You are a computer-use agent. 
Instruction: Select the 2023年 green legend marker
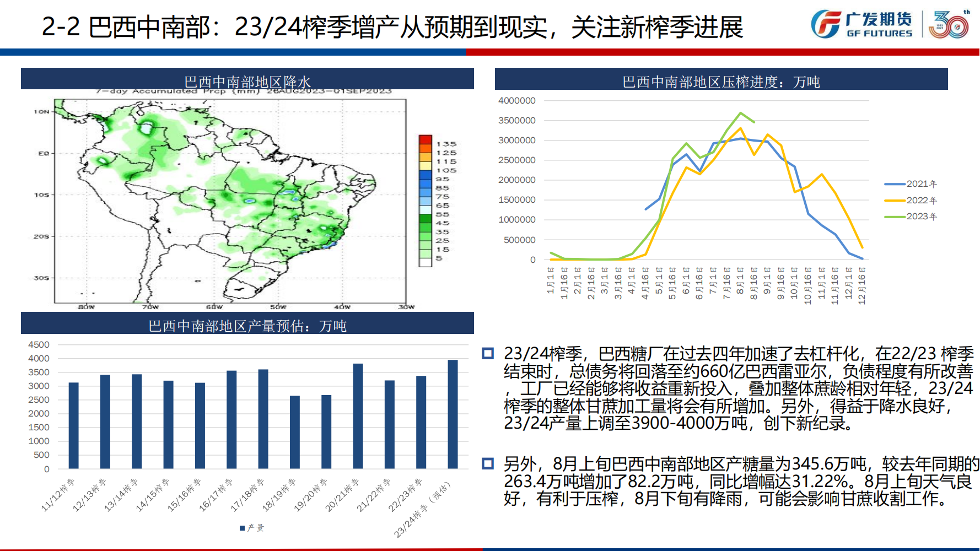pyautogui.click(x=895, y=217)
